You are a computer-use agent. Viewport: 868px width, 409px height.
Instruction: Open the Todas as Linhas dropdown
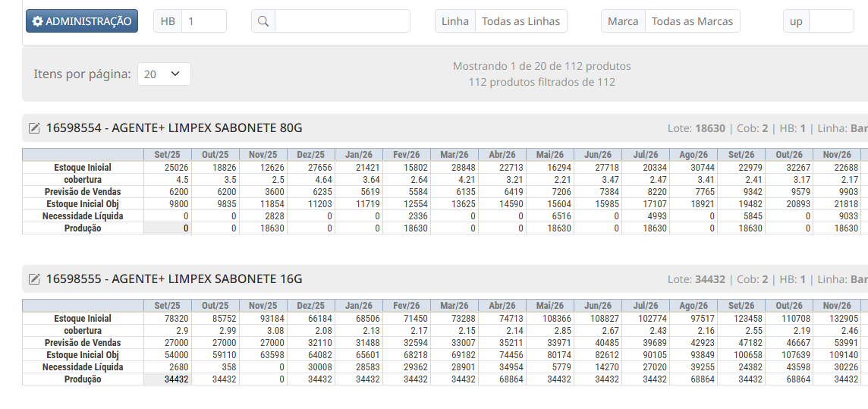520,21
